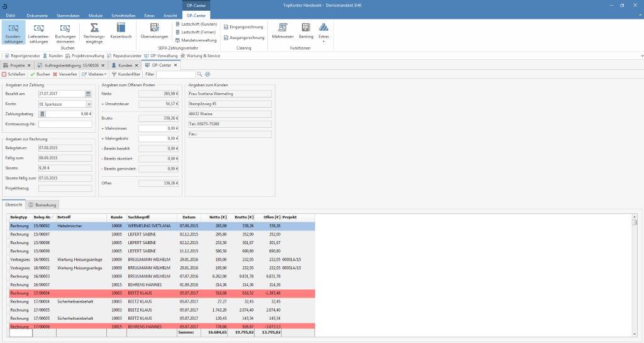This screenshot has height=343, width=644.
Task: Select row 15/00002 Hebelmischer
Action: pos(162,226)
